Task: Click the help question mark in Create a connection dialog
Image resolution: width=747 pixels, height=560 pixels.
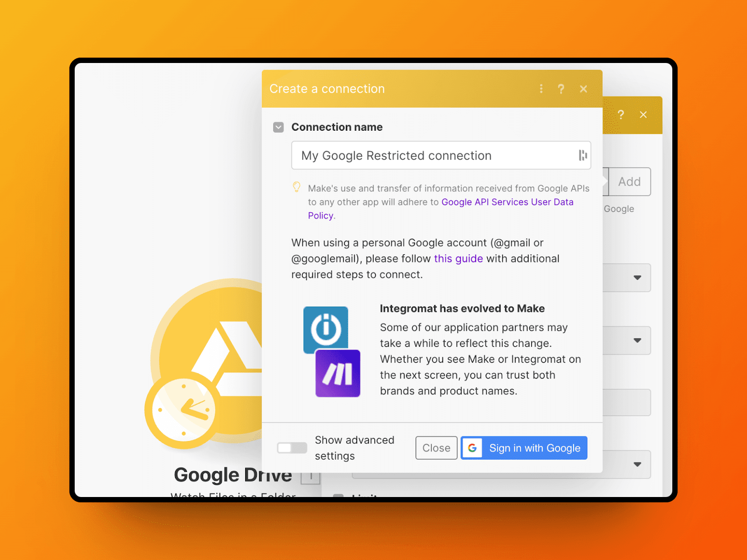Action: coord(561,89)
